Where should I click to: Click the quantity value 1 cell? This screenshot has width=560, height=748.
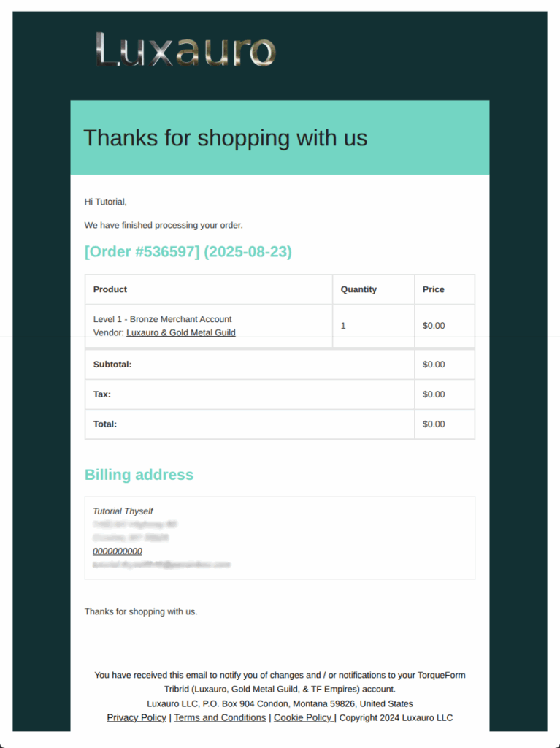tap(374, 326)
